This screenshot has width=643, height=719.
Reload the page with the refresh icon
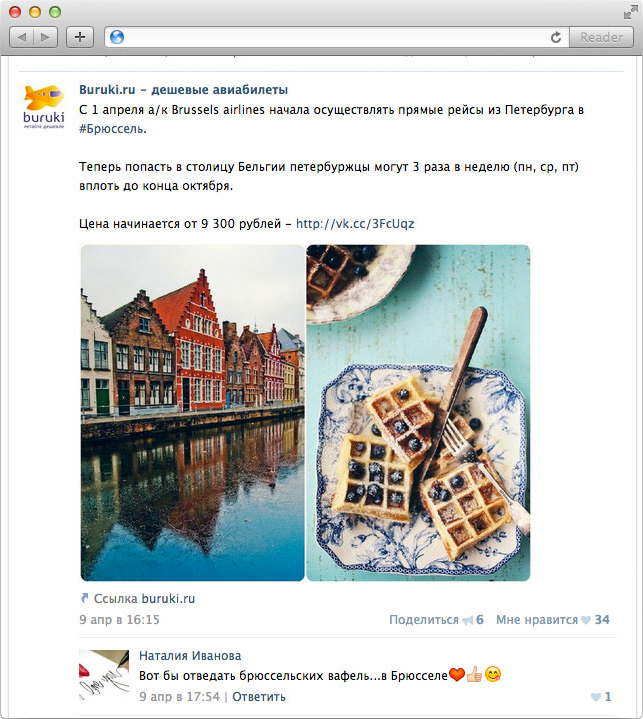pos(556,37)
